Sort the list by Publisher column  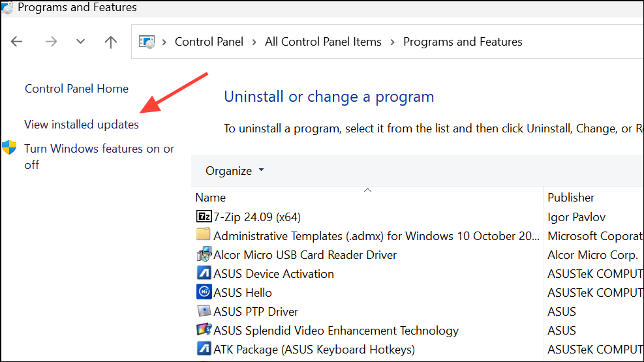[571, 198]
